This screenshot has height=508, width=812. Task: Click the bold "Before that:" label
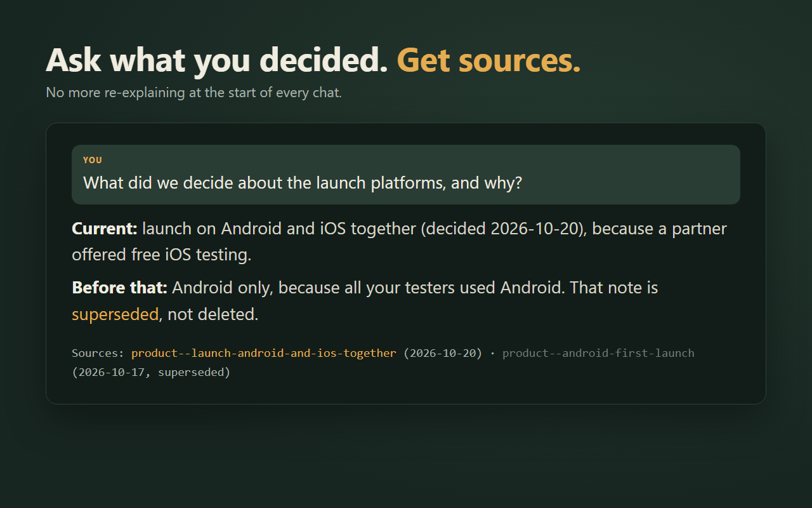pyautogui.click(x=119, y=288)
